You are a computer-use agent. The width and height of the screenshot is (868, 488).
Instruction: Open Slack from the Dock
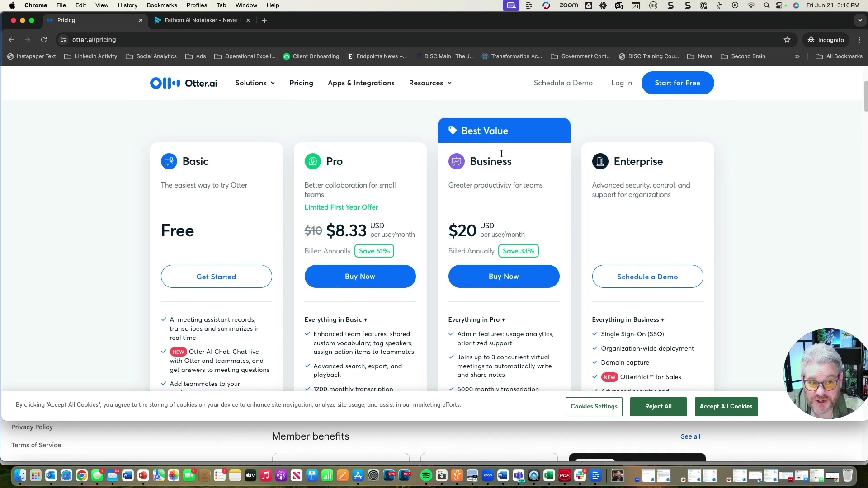580,475
